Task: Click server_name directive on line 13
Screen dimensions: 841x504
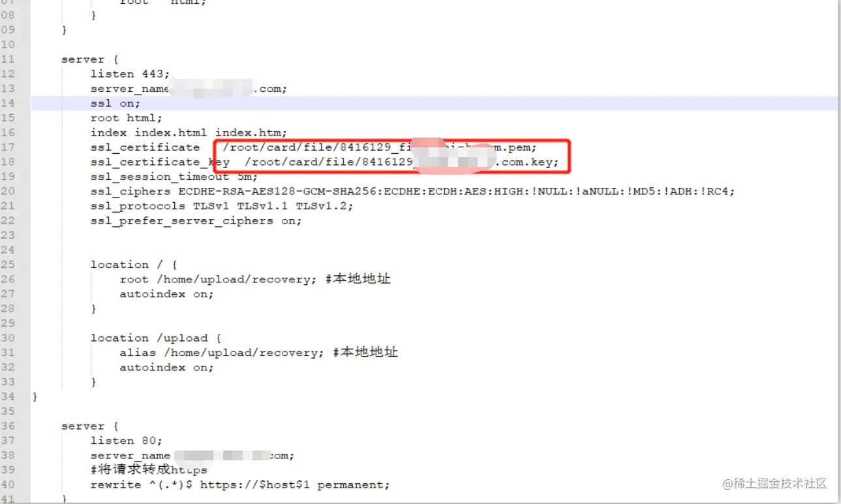Action: tap(189, 89)
